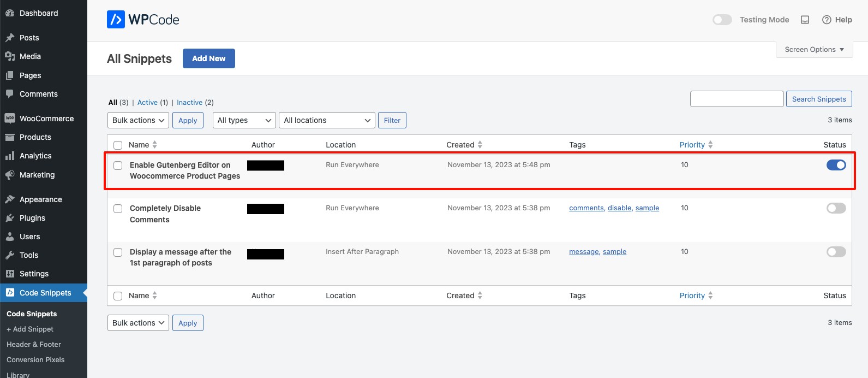
Task: Check the select-all box in table footer
Action: click(118, 296)
